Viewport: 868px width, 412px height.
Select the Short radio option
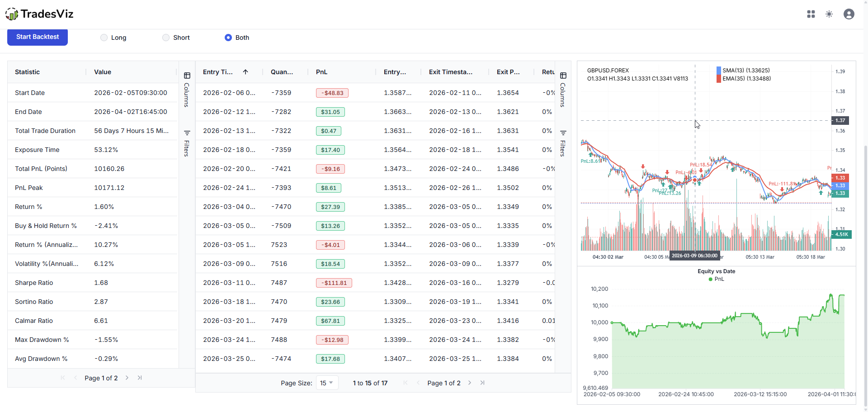pos(166,38)
